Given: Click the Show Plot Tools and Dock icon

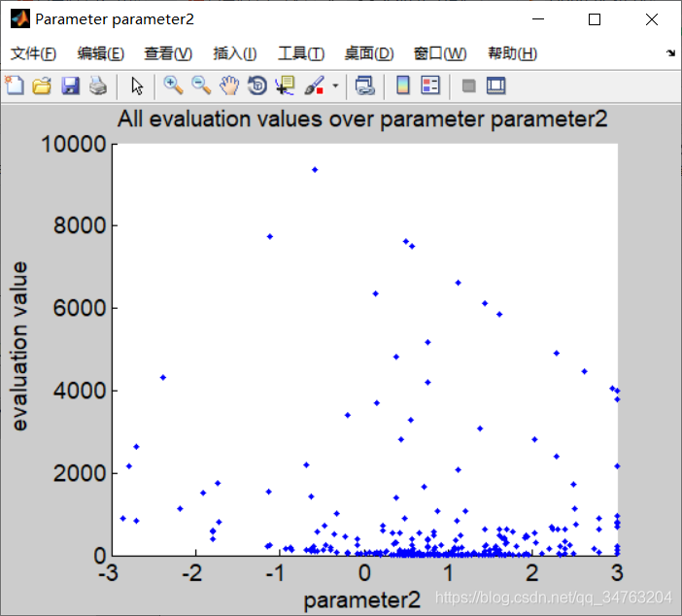Looking at the screenshot, I should (495, 86).
